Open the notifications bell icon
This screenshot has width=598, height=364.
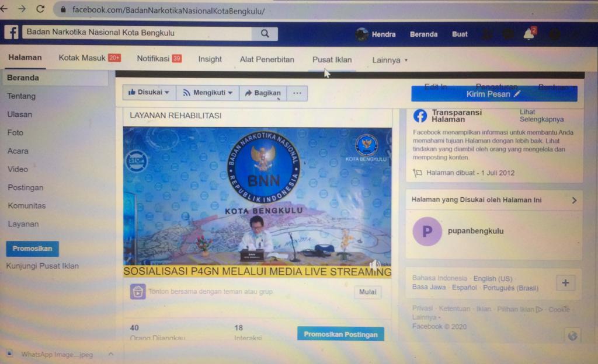pos(529,34)
